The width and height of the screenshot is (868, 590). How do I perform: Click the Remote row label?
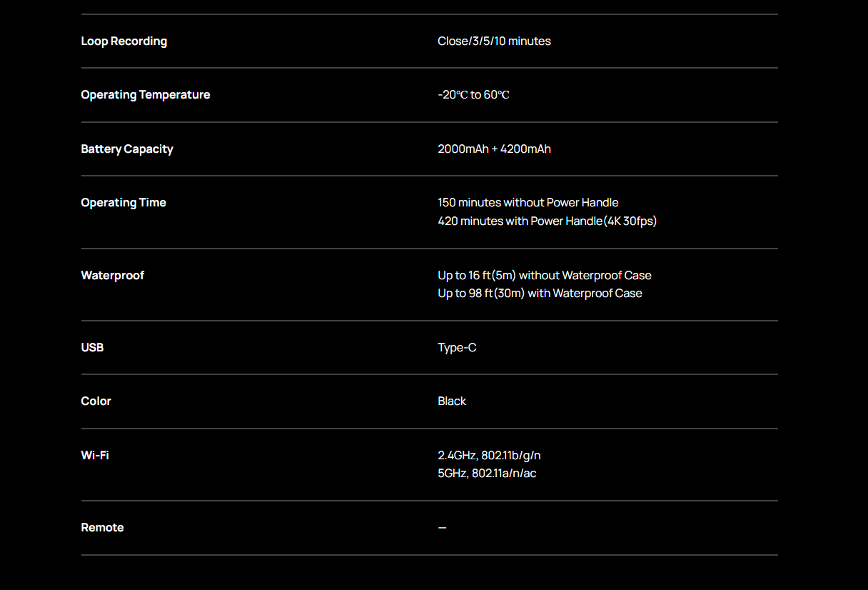coord(102,528)
